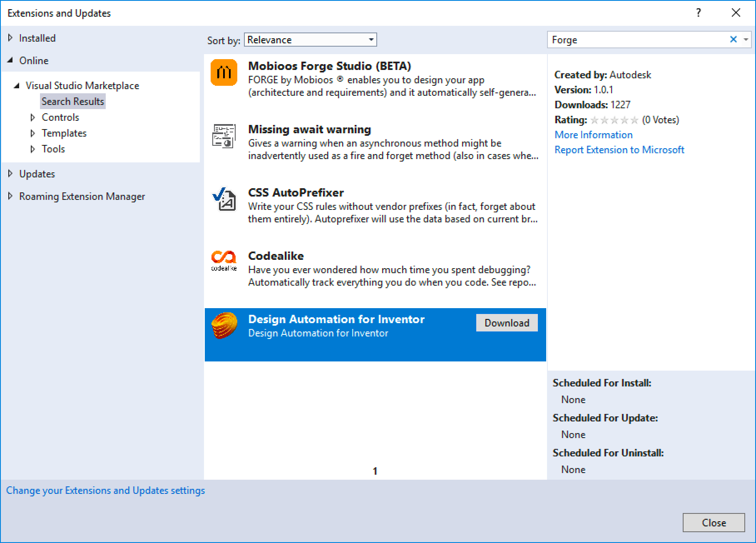Viewport: 756px width, 543px height.
Task: Expand the Controls node
Action: pyautogui.click(x=33, y=117)
